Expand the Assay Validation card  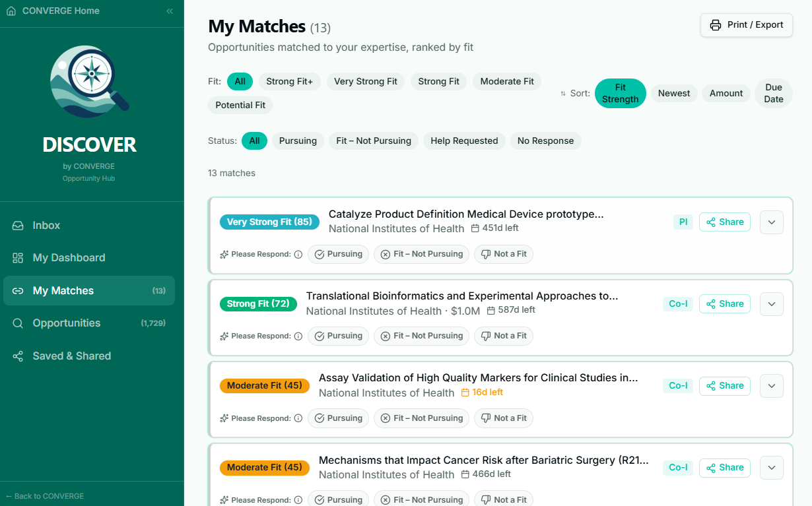[x=772, y=386]
